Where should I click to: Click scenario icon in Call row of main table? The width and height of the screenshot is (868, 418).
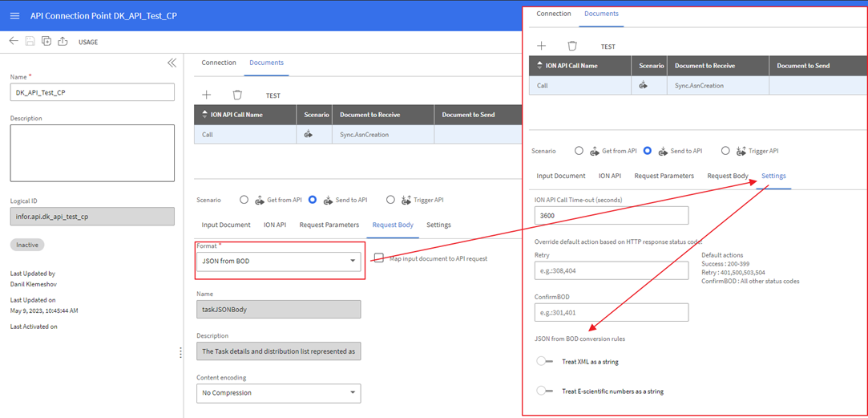pyautogui.click(x=309, y=134)
